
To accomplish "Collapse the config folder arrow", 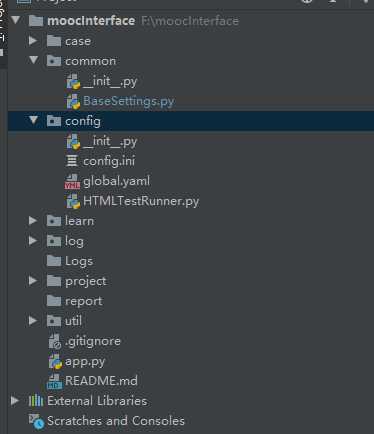I will 34,120.
